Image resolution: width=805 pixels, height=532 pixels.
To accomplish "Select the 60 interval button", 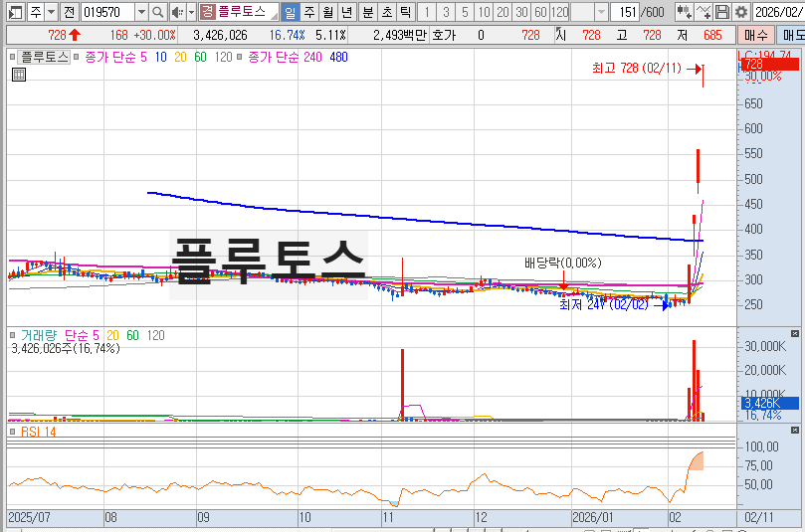I will [x=540, y=12].
